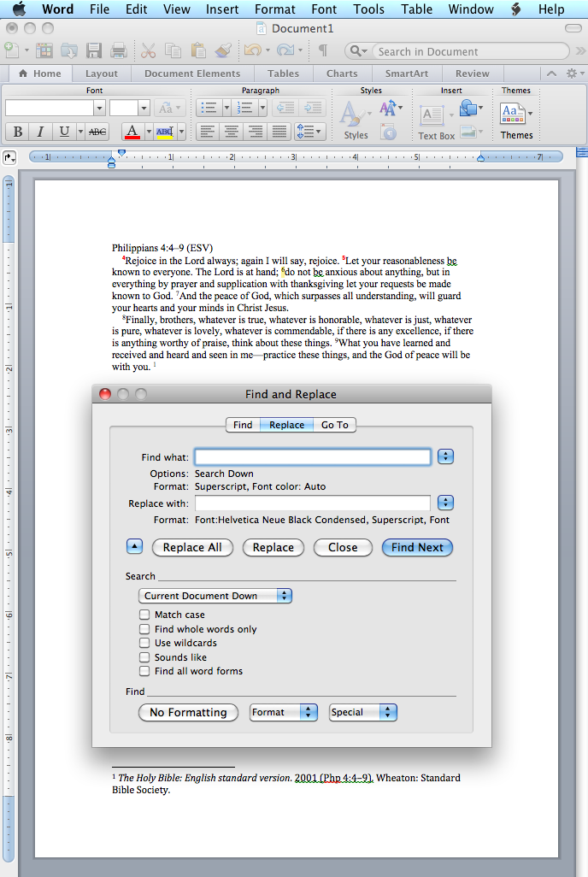Open the Text Box insert icon
588x877 pixels.
(x=432, y=115)
